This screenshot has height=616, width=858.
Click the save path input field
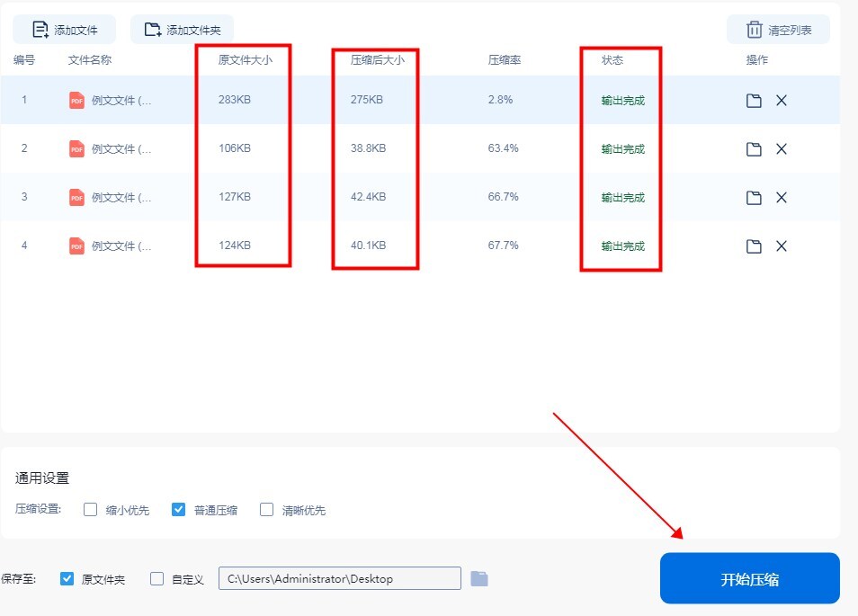[340, 578]
